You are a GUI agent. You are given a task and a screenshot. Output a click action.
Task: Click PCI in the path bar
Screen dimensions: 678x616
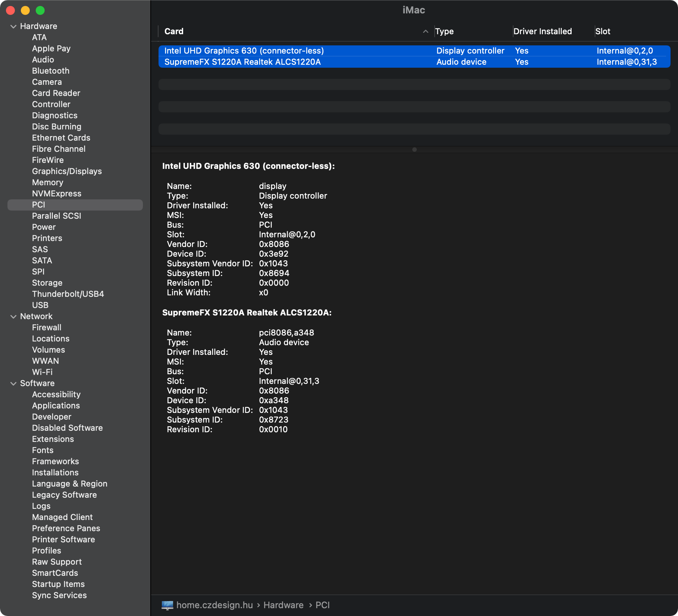pyautogui.click(x=323, y=605)
